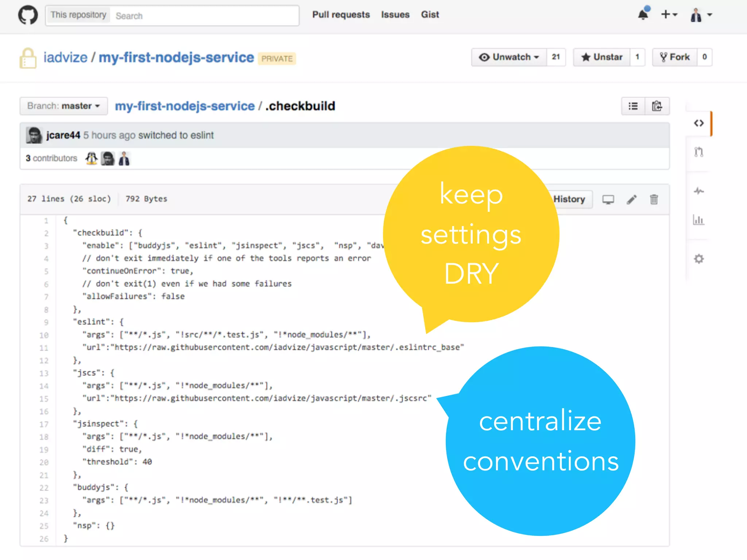Open the 'switched to eslint' commit message

point(176,135)
